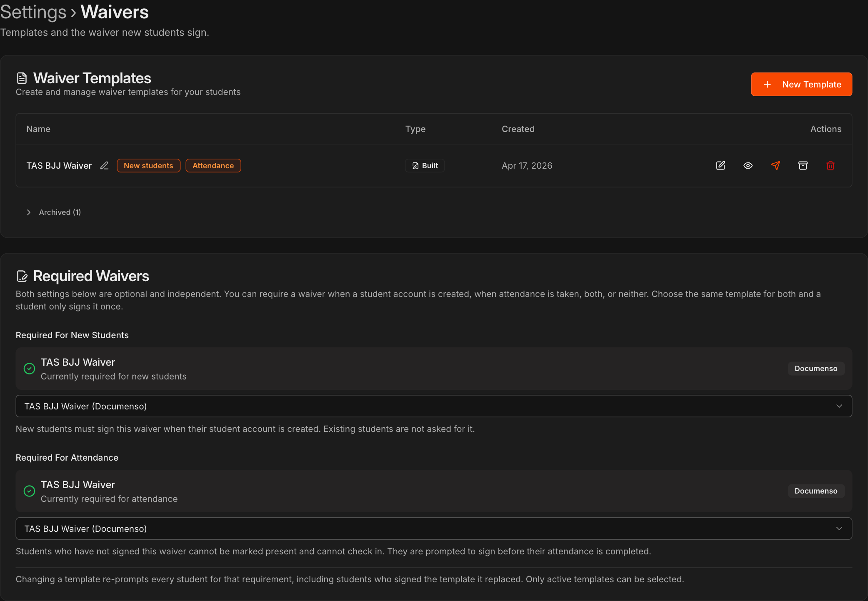Screen dimensions: 868x601
Task: Click the Waivers page title
Action: click(x=115, y=12)
